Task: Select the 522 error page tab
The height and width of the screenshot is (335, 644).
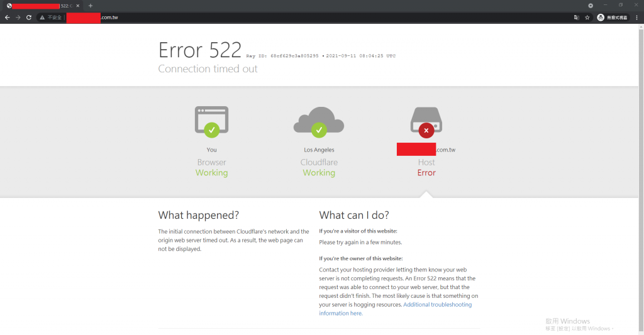Action: [x=42, y=6]
